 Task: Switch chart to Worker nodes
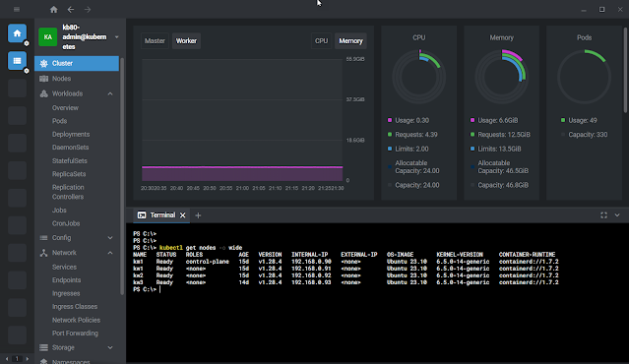pos(186,41)
